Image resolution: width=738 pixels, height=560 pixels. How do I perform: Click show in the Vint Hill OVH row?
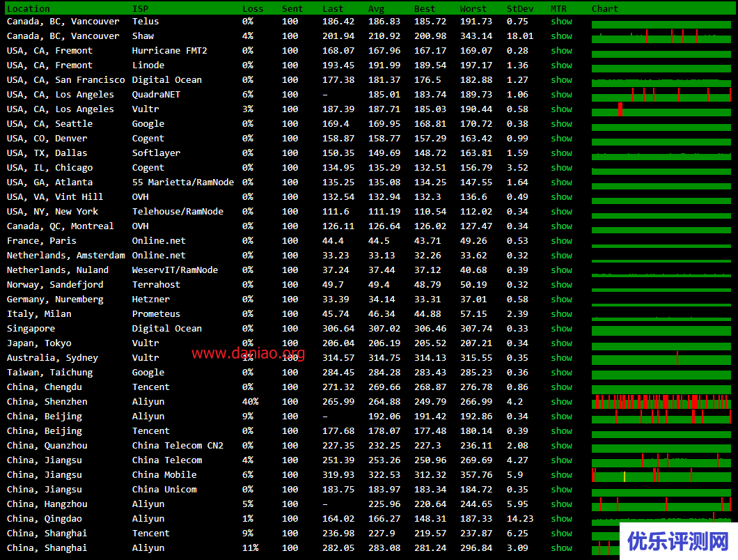(561, 196)
